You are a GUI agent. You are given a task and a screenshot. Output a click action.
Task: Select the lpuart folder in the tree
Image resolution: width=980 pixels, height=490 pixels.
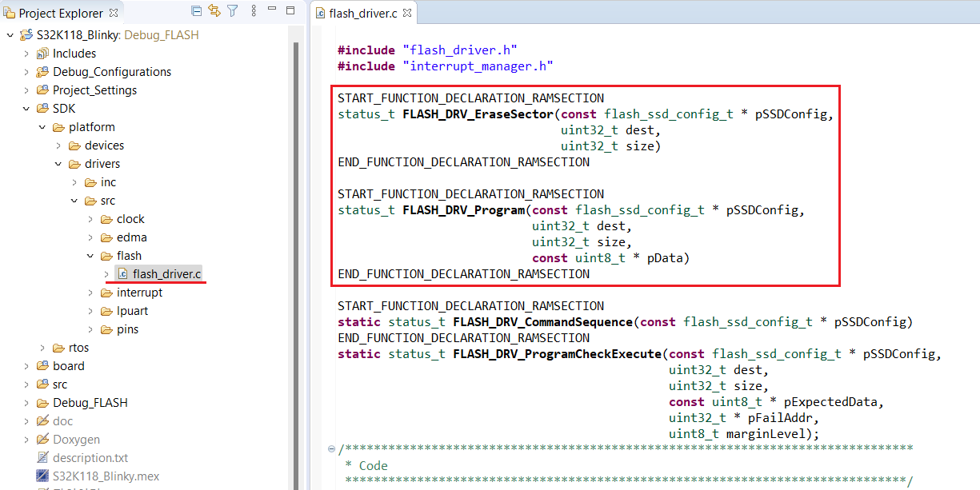coord(132,311)
